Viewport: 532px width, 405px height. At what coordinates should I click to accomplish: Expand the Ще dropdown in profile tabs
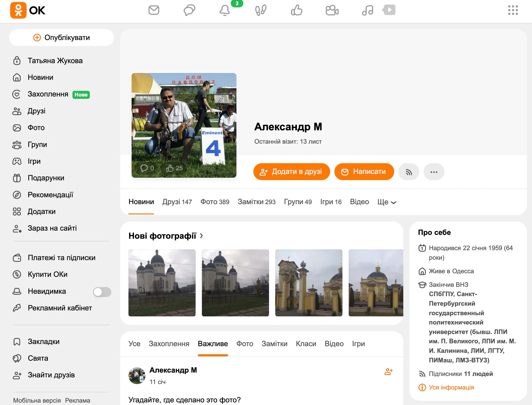[387, 202]
